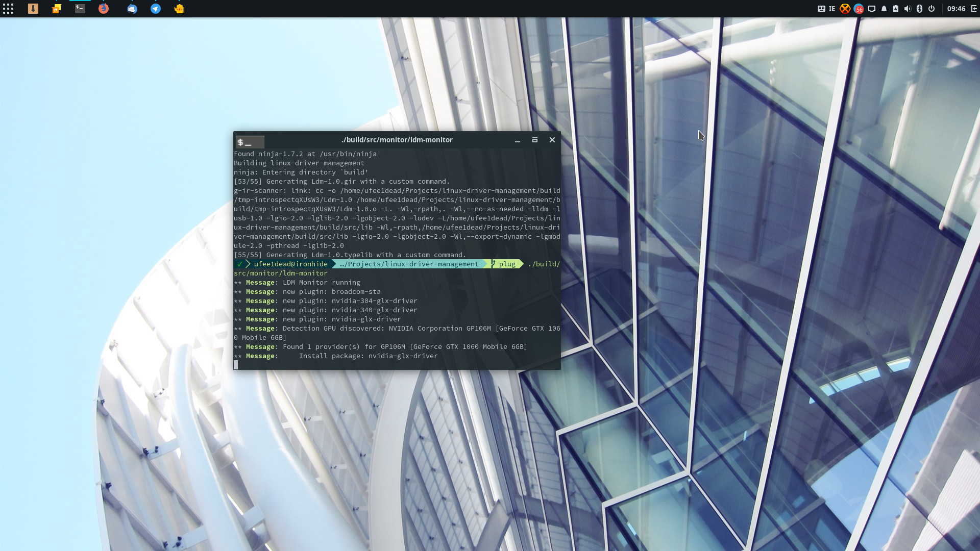The image size is (980, 551).
Task: Open the HexChat launcher in the panel
Action: pyautogui.click(x=57, y=9)
